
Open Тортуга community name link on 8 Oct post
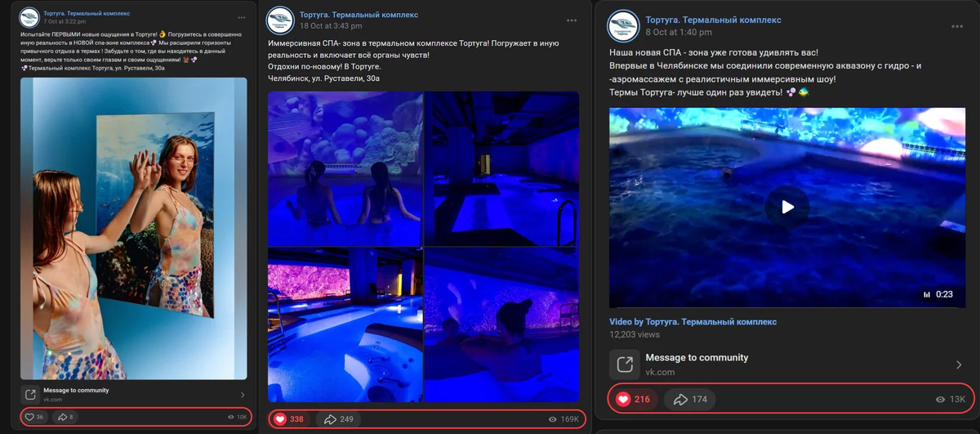point(713,20)
